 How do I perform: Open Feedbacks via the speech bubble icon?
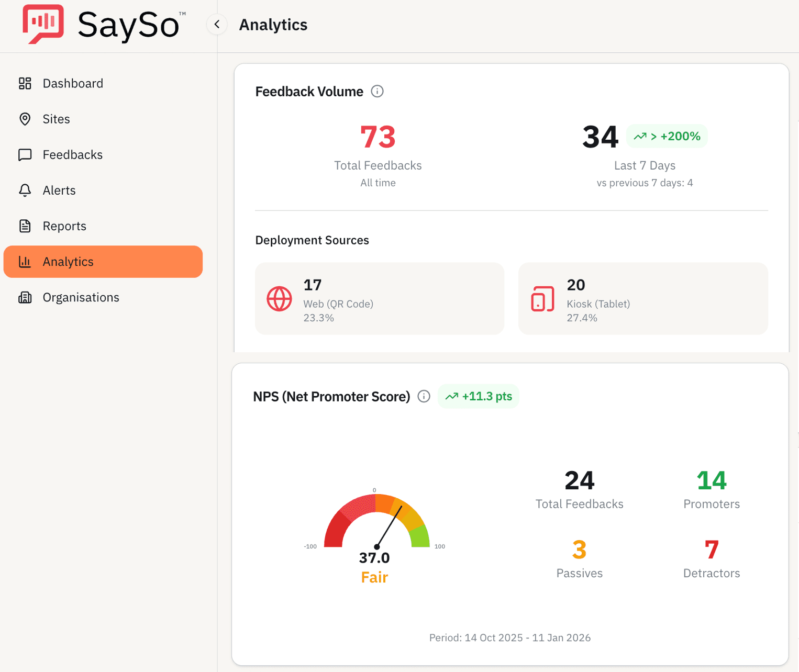[25, 154]
